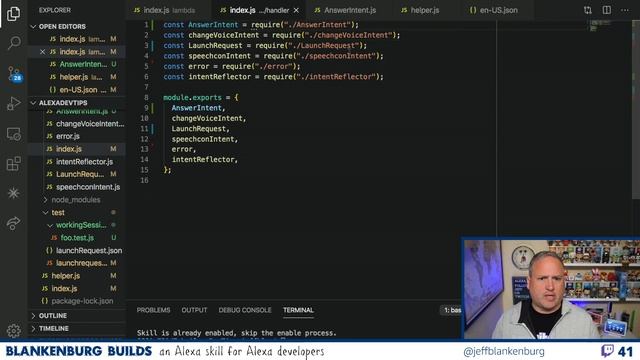Open en-US.json in Open Editors list

(x=77, y=90)
